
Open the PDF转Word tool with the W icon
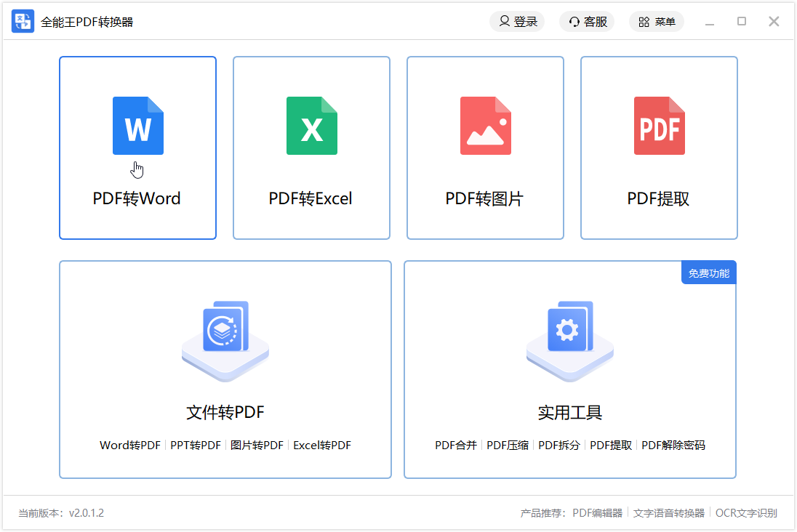[x=137, y=126]
